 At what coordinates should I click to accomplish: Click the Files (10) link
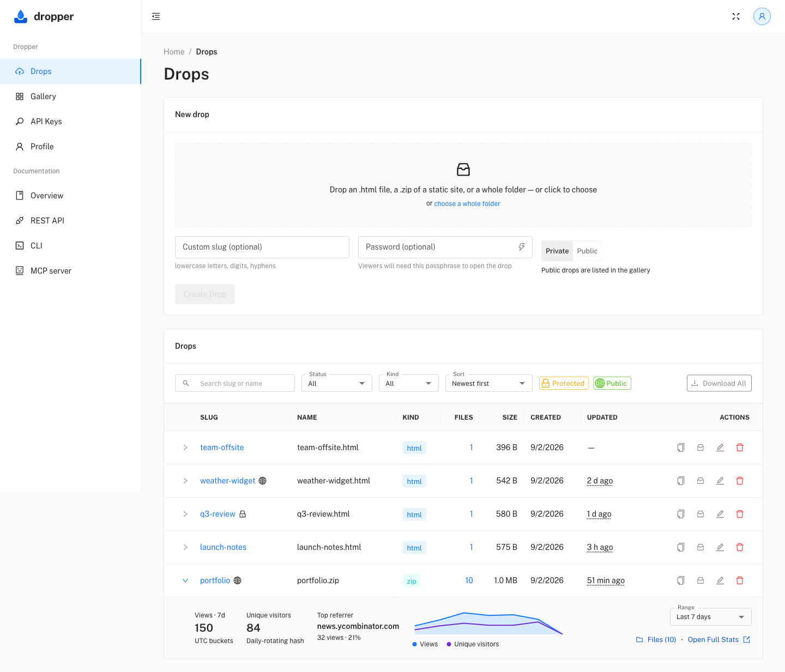tap(656, 640)
